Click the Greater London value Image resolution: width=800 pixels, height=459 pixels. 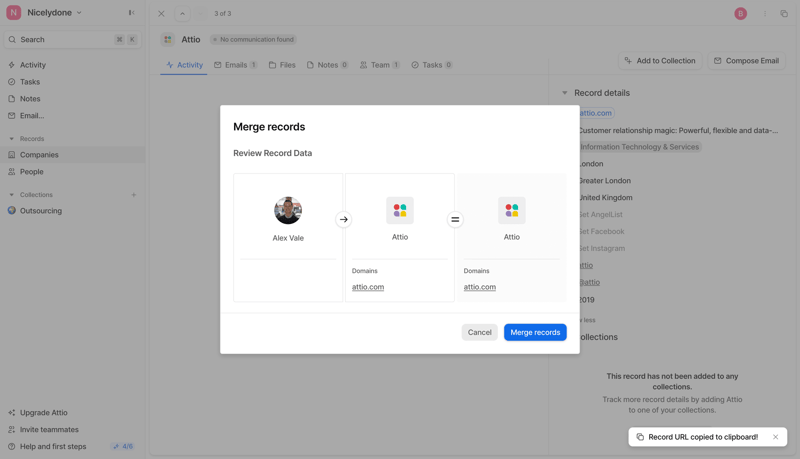coord(605,181)
